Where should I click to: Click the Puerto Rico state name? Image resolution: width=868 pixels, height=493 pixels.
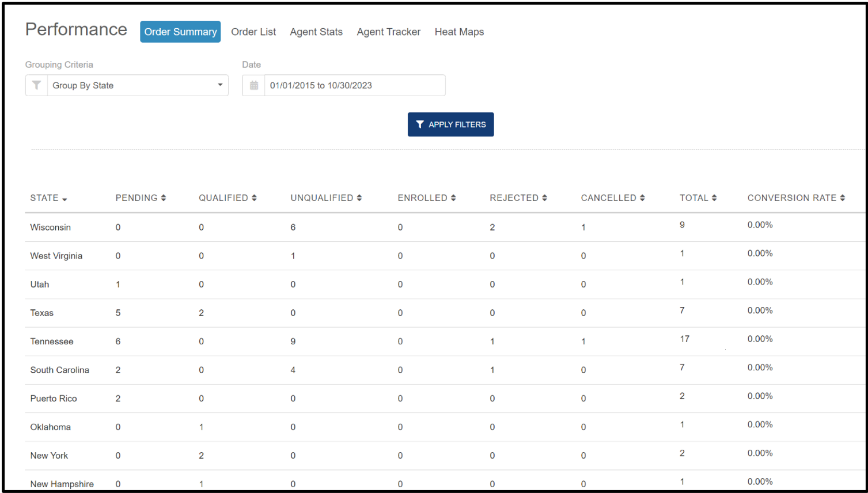point(54,398)
